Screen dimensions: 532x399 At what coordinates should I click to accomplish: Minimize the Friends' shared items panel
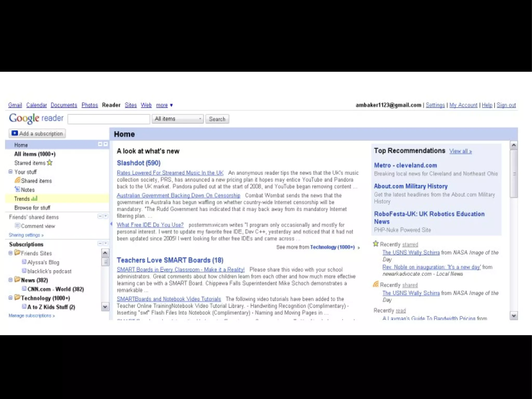tap(100, 216)
